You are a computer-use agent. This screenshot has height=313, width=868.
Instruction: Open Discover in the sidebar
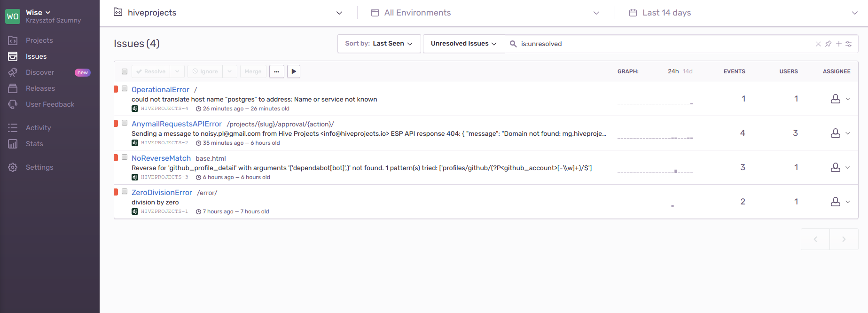40,72
